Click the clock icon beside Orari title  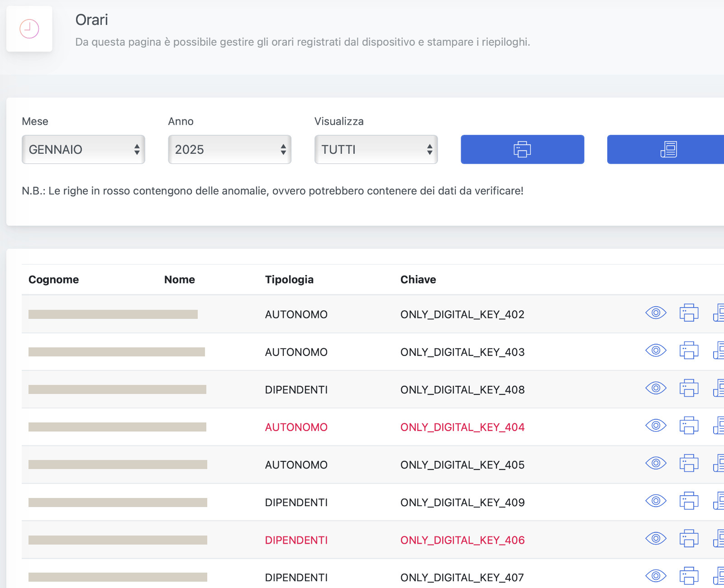pyautogui.click(x=29, y=29)
